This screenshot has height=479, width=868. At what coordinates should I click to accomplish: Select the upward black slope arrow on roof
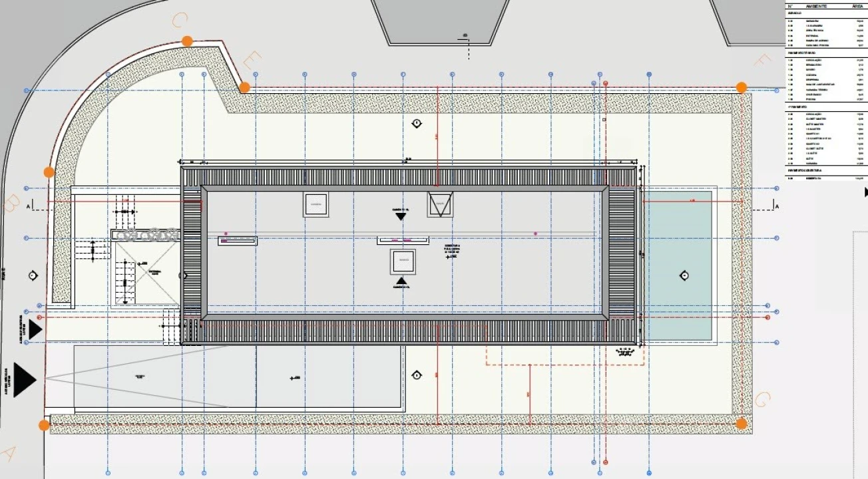click(x=401, y=281)
